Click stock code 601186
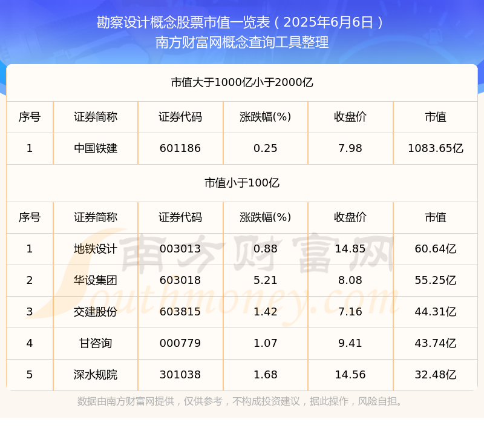The width and height of the screenshot is (484, 448). pos(180,148)
